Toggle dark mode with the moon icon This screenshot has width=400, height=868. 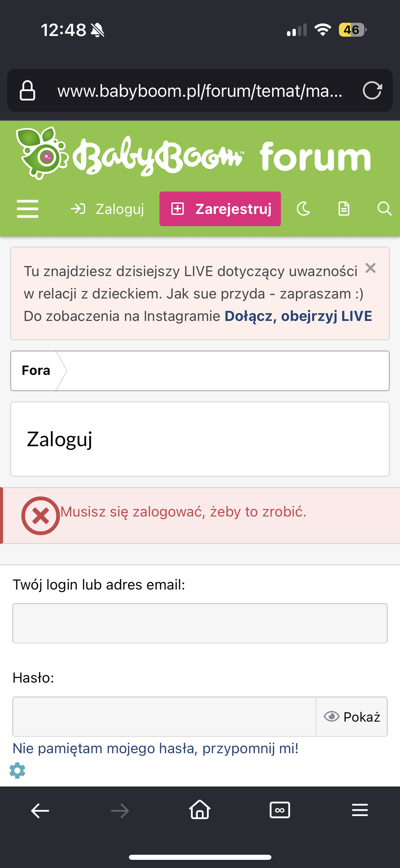pyautogui.click(x=303, y=209)
